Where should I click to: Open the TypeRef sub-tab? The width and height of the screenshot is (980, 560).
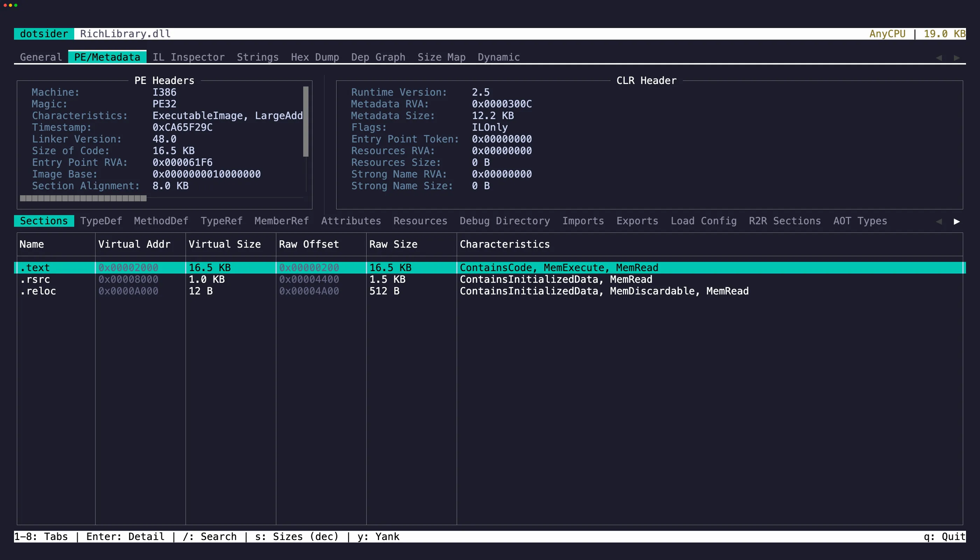click(222, 221)
